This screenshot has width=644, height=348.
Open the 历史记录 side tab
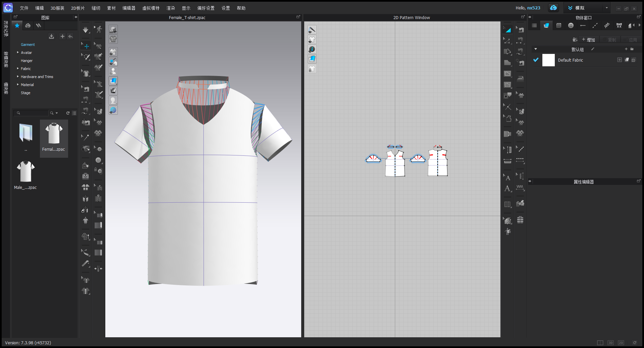tap(6, 28)
